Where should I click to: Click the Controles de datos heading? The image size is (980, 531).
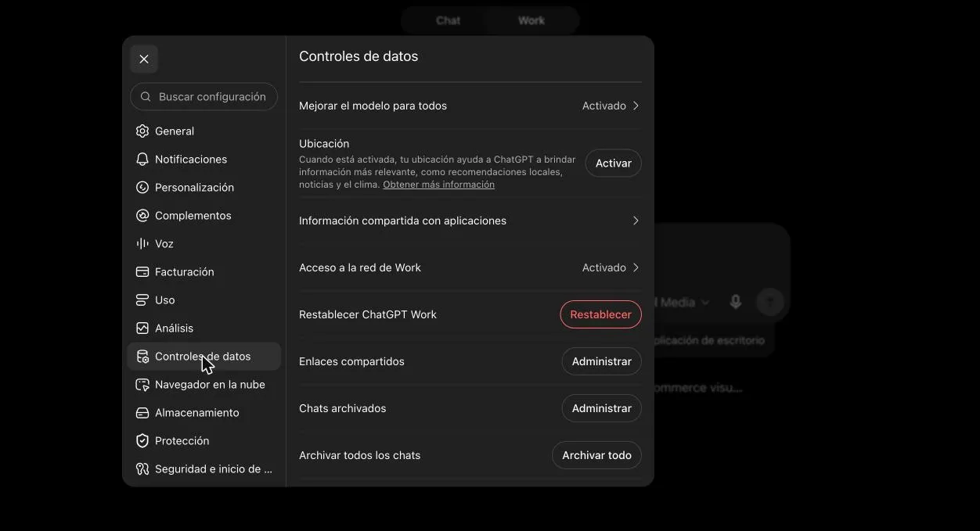point(358,56)
